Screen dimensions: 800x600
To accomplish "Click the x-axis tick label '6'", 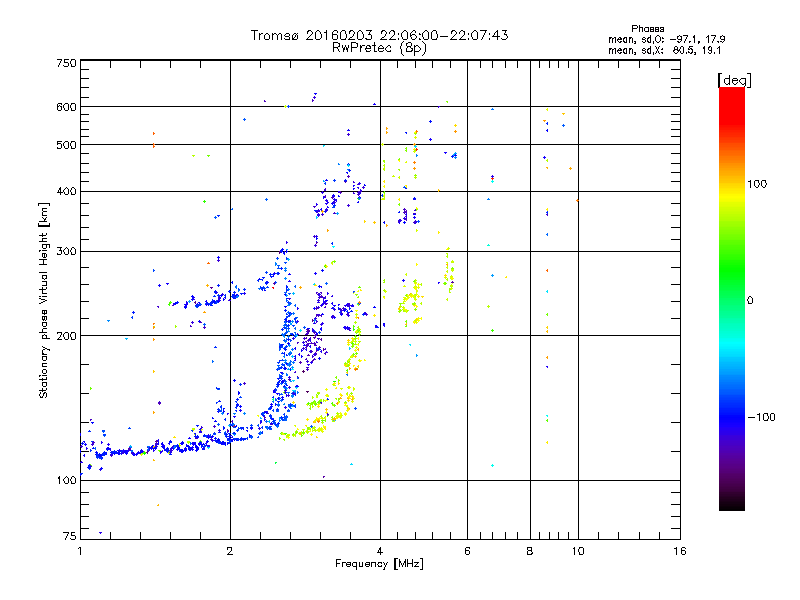I will pos(467,551).
